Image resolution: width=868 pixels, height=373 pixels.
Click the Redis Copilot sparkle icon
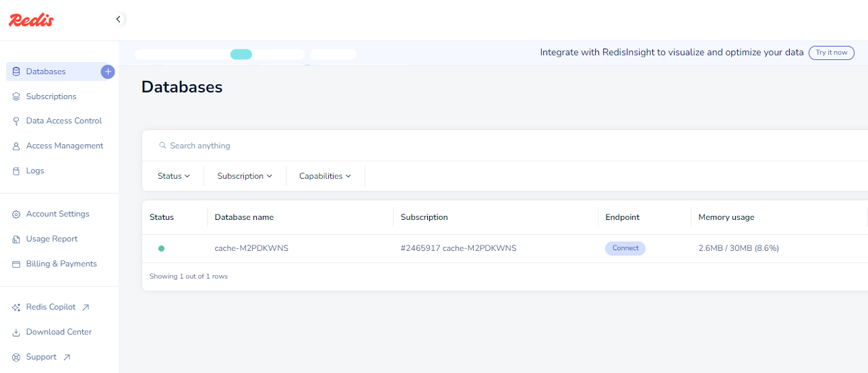click(x=16, y=308)
